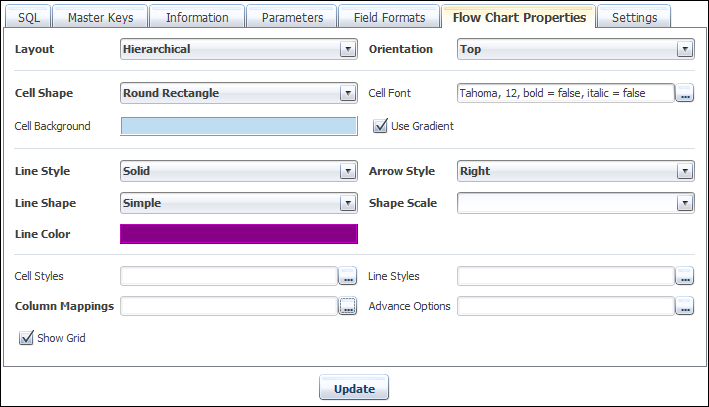This screenshot has height=407, width=709.
Task: Open the Advance Options ellipsis editor
Action: point(685,307)
